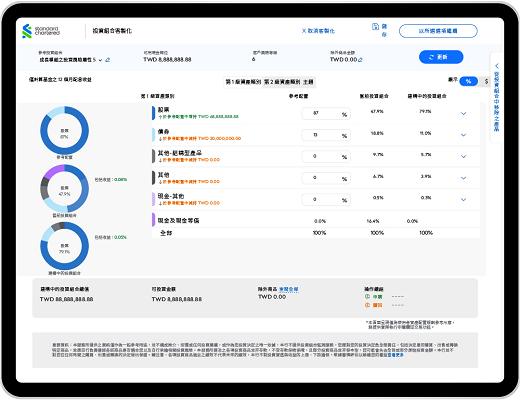Click the edit pencil beside TWD 0.00 amount
Screen dimensions: 520x400
click(x=360, y=60)
